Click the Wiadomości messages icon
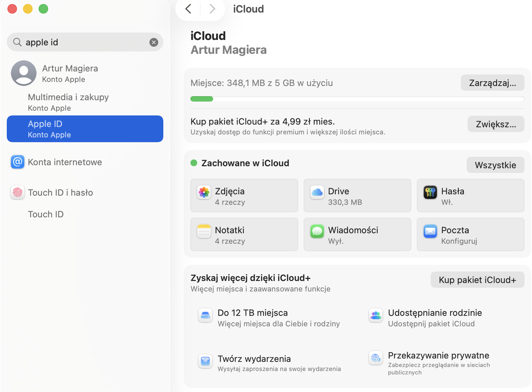The image size is (532, 392). pos(317,232)
